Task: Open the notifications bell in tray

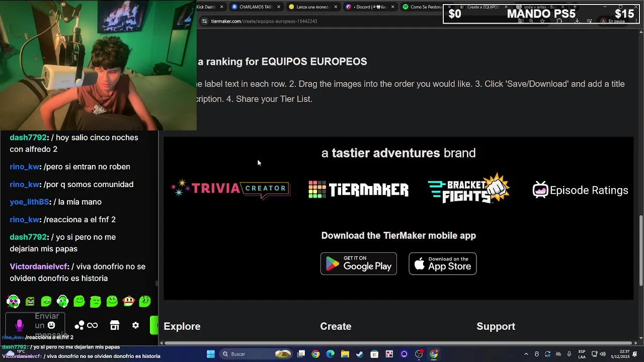Action: pyautogui.click(x=635, y=354)
